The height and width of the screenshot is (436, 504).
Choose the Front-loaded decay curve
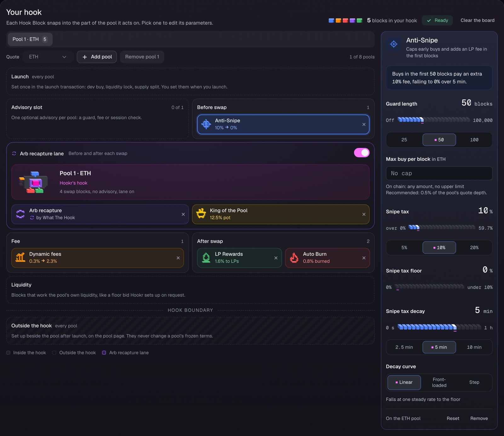point(439,382)
